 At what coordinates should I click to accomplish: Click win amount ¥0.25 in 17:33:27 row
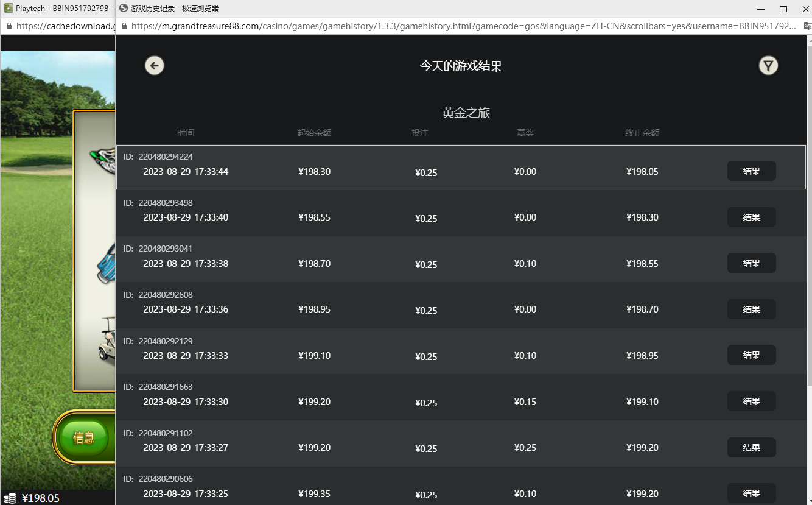tap(525, 448)
